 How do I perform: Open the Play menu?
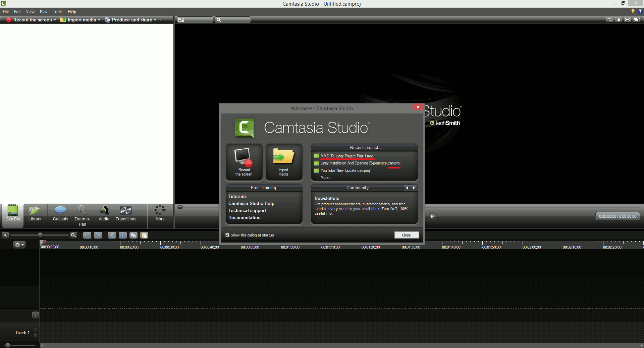(x=44, y=12)
